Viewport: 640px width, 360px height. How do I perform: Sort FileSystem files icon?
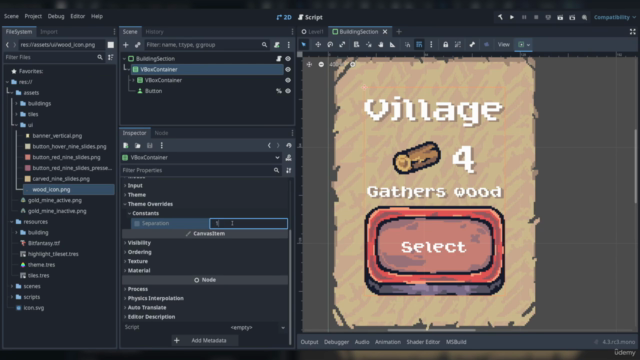111,58
